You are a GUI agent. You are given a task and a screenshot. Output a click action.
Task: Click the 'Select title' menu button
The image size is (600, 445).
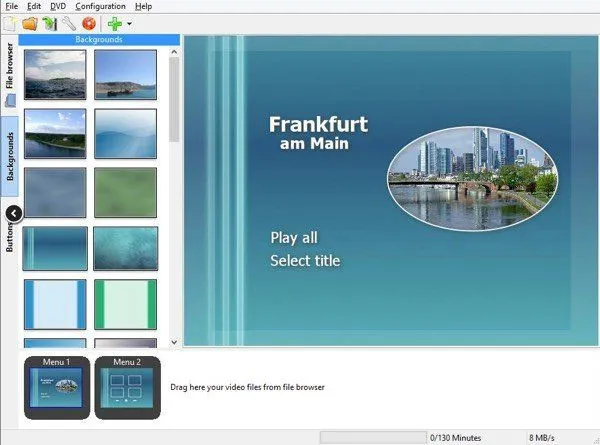tap(305, 261)
